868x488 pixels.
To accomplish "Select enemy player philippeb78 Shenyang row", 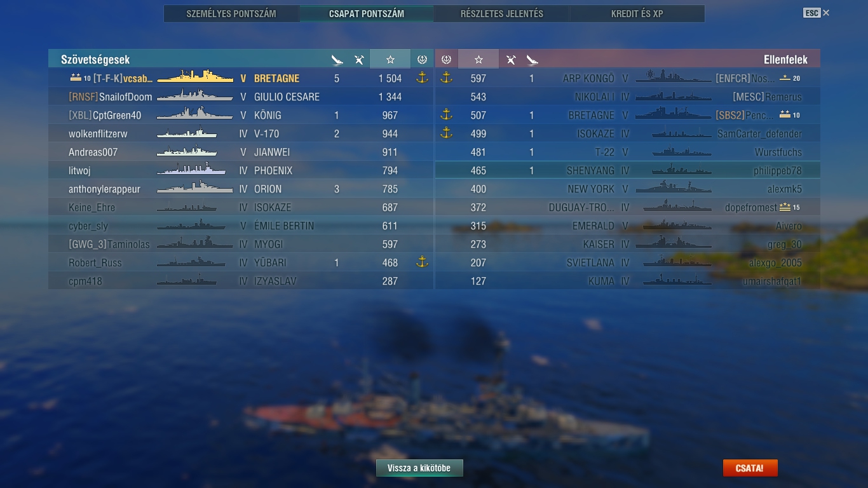I will (x=628, y=170).
